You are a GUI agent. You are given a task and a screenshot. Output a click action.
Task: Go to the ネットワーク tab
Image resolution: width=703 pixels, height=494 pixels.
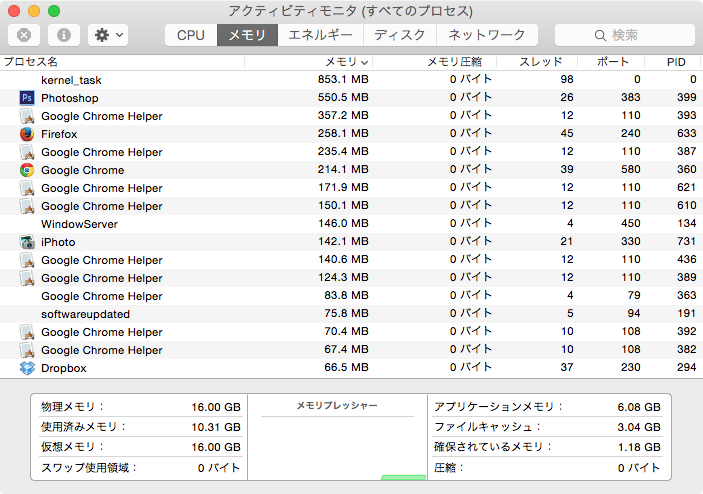pos(487,35)
